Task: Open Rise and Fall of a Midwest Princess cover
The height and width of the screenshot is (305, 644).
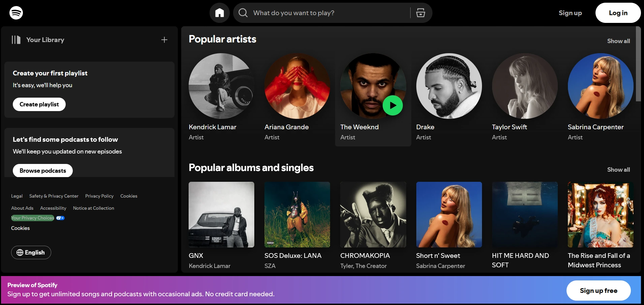Action: click(x=601, y=214)
